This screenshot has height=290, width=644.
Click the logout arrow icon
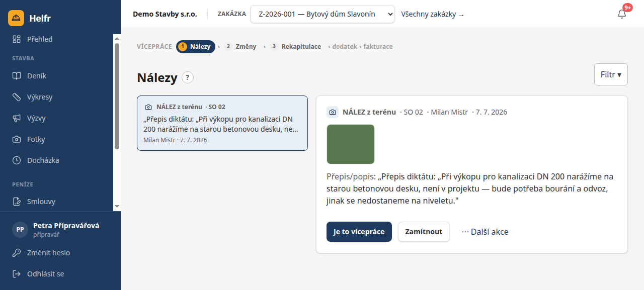tap(17, 274)
